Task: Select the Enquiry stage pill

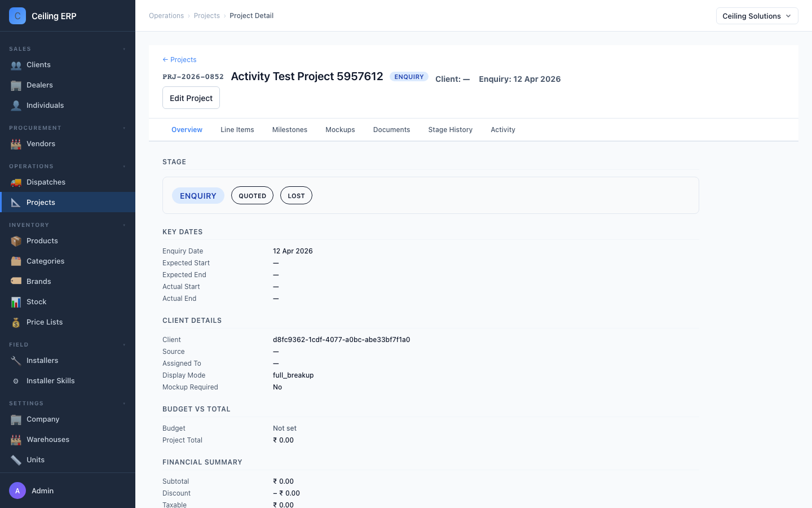Action: 198,195
